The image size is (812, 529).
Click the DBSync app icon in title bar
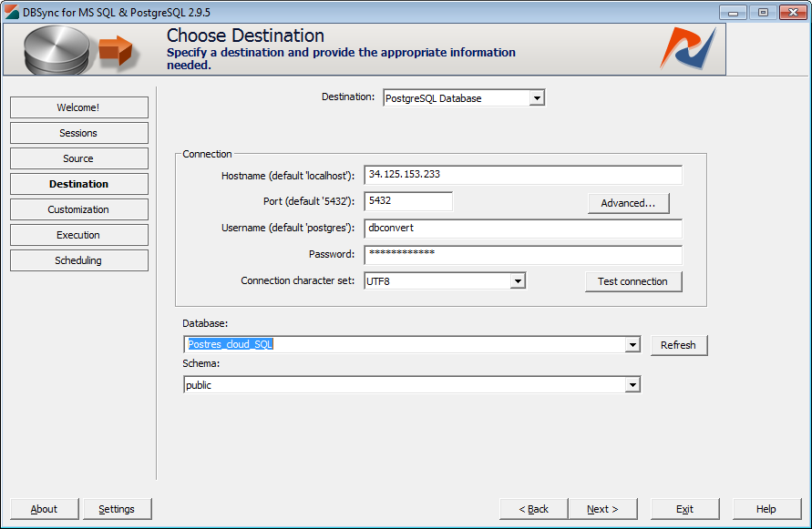pos(12,12)
